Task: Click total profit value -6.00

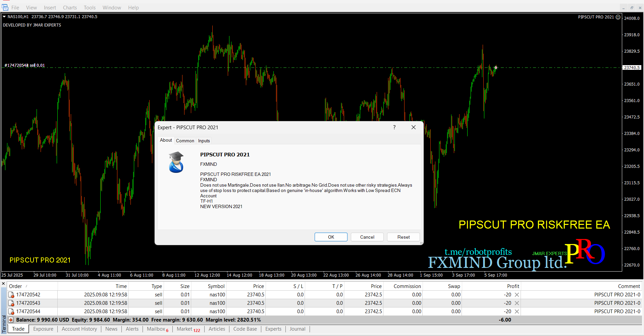Action: [505, 320]
